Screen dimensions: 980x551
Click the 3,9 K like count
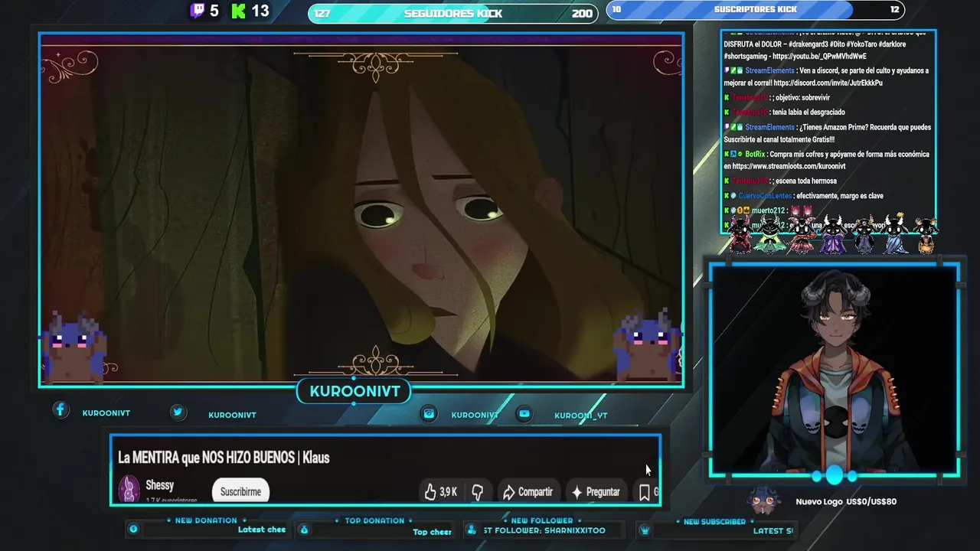click(x=448, y=492)
